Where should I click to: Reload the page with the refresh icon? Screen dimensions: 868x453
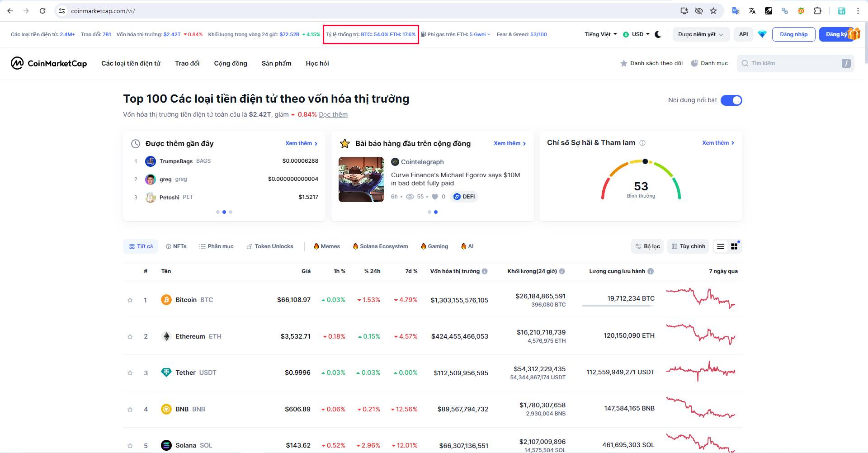tap(42, 11)
